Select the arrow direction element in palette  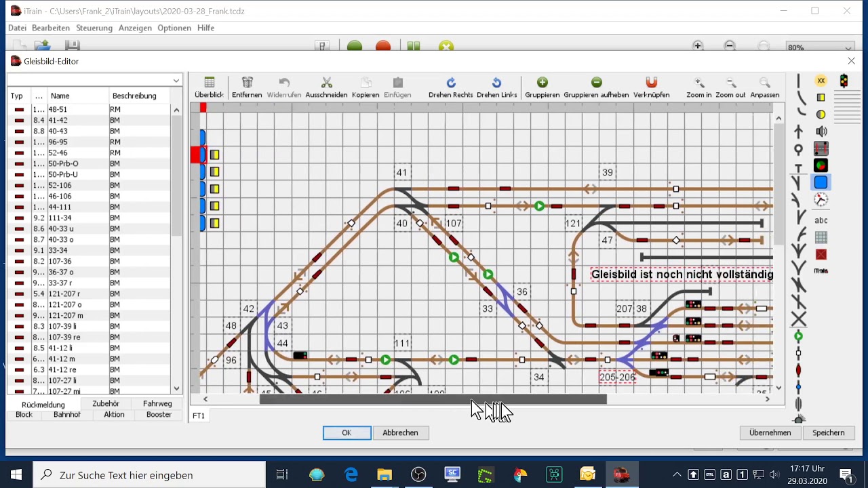(x=799, y=131)
